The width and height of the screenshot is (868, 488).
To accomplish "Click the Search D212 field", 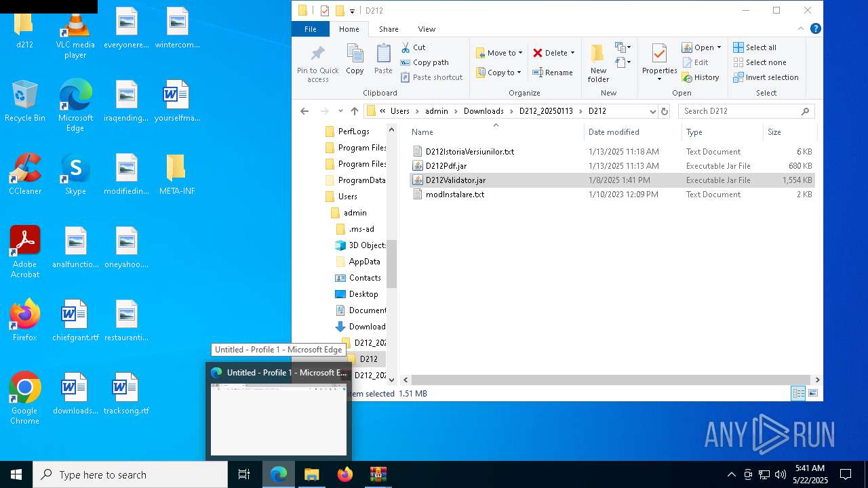I will 746,111.
